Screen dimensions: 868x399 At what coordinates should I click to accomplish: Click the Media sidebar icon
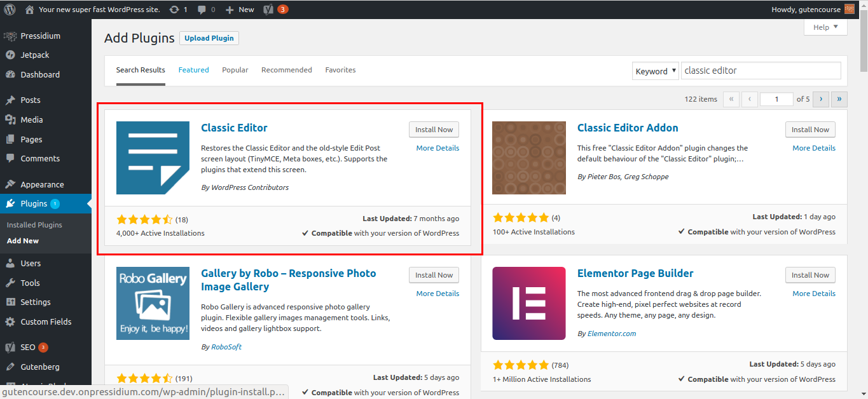click(10, 119)
